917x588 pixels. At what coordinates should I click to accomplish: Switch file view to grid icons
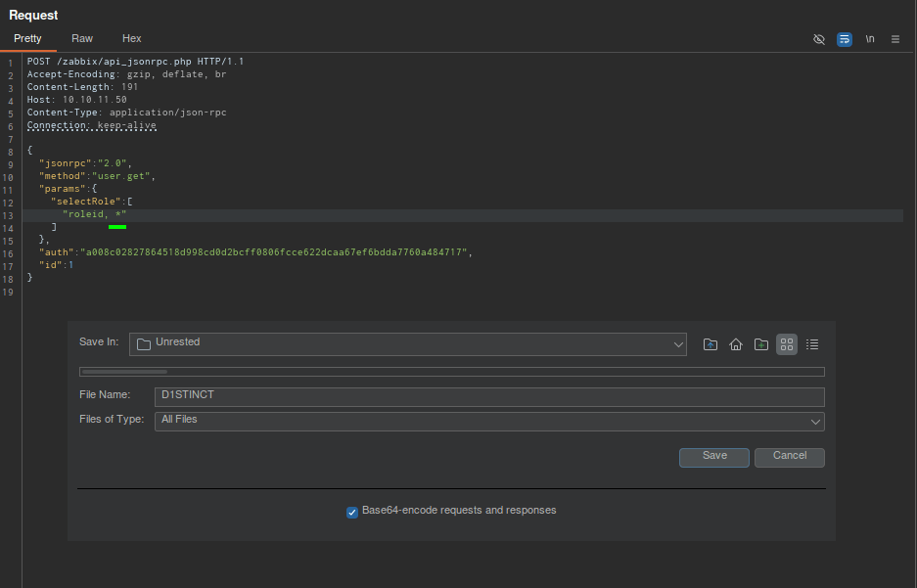click(x=787, y=344)
